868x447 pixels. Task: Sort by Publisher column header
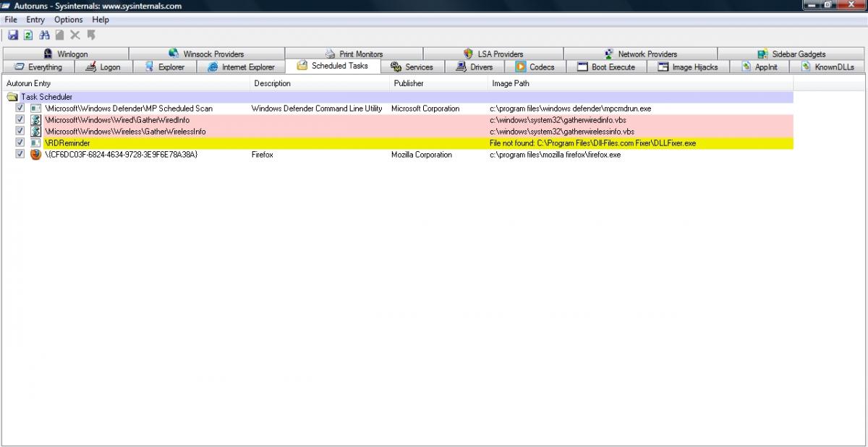[x=439, y=83]
